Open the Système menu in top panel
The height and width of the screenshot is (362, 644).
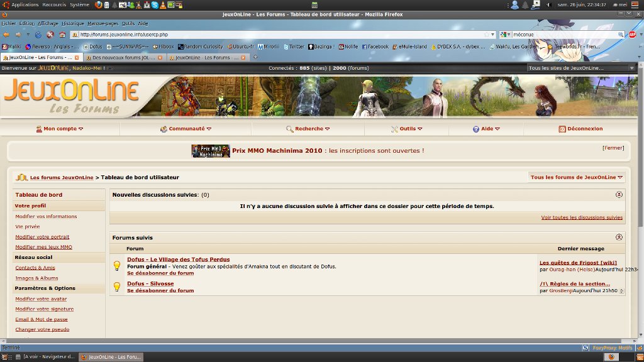click(80, 5)
